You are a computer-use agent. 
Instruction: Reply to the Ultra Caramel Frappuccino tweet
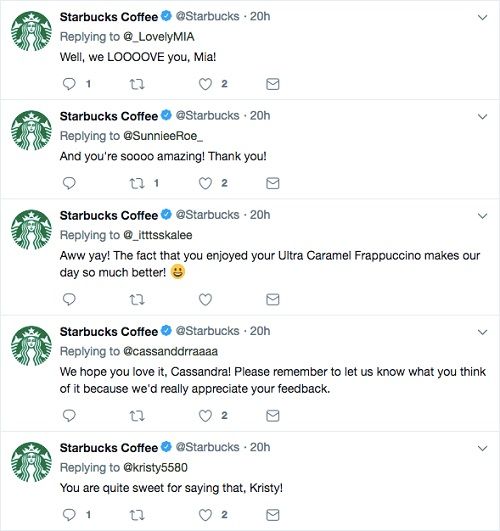(x=69, y=299)
